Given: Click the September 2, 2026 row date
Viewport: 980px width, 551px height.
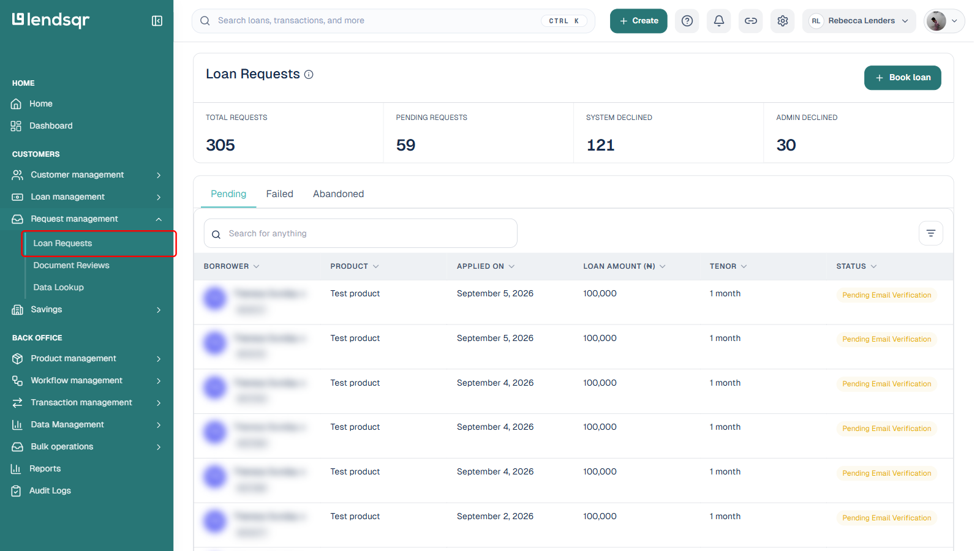Looking at the screenshot, I should coord(495,517).
